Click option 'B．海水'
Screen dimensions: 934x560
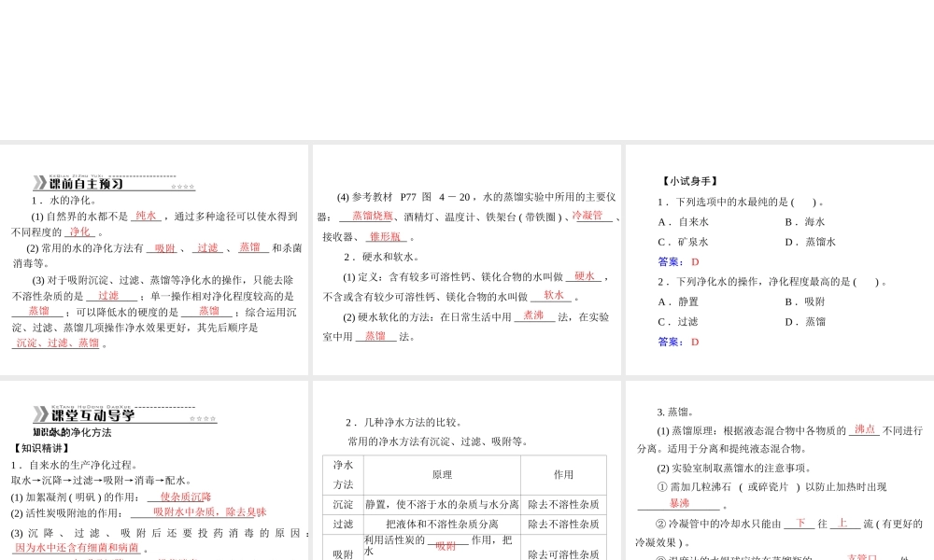(x=805, y=222)
